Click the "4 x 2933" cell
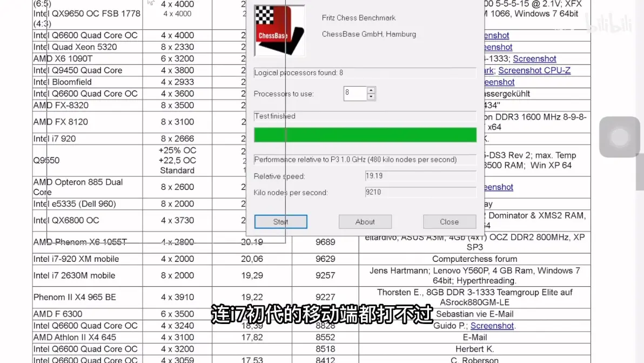This screenshot has width=644, height=363. coord(177,82)
